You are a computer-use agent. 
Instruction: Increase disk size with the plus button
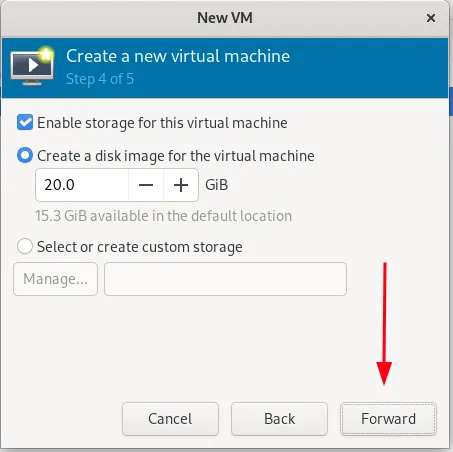(x=181, y=185)
